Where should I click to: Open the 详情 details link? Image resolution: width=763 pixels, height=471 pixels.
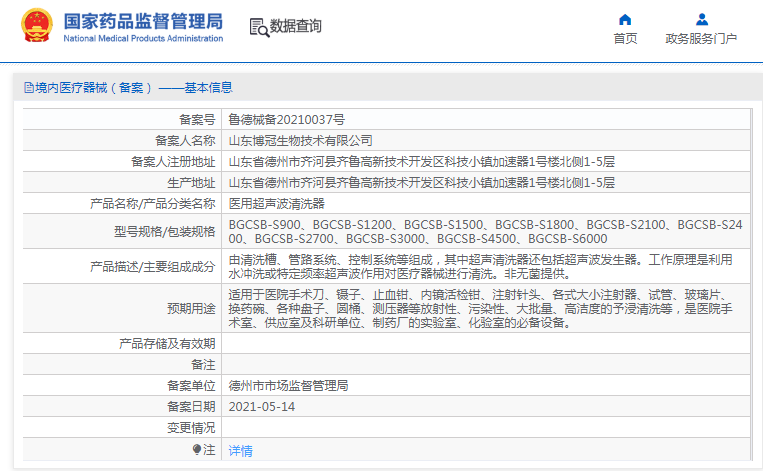[240, 451]
